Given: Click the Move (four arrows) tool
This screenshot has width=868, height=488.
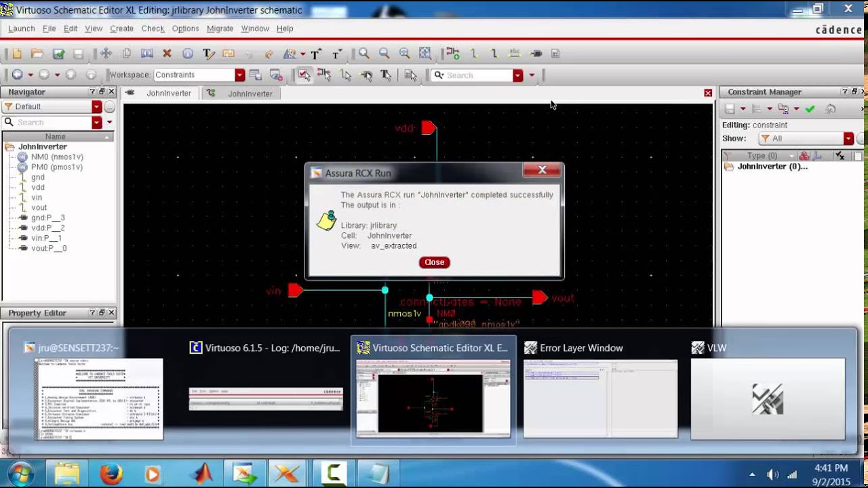Looking at the screenshot, I should tap(106, 54).
